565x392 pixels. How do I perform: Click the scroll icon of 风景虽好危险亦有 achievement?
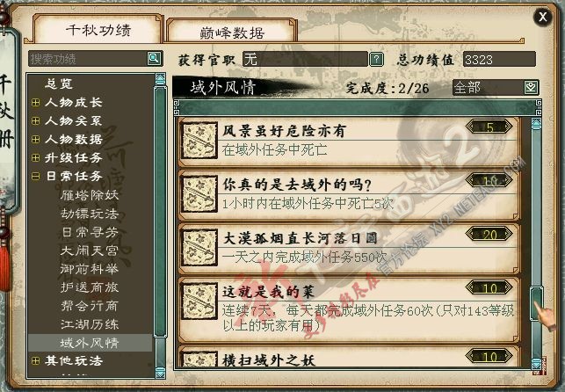click(x=199, y=141)
